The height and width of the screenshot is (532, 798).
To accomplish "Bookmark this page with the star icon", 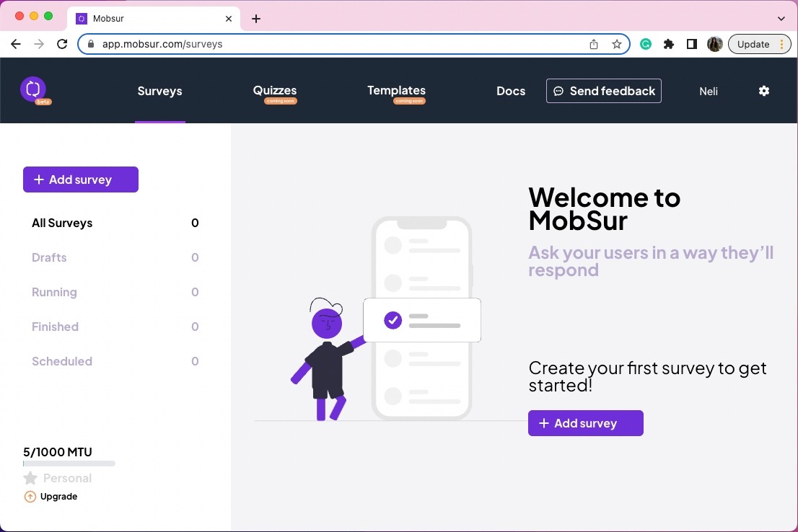I will click(x=617, y=44).
